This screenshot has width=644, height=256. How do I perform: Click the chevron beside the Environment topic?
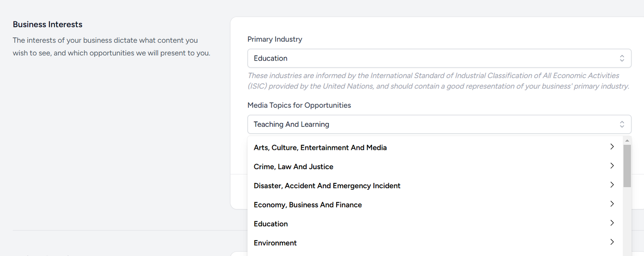point(612,242)
